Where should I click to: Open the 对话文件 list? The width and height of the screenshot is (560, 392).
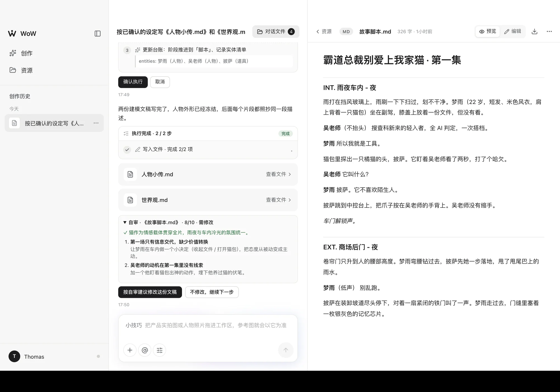(276, 32)
